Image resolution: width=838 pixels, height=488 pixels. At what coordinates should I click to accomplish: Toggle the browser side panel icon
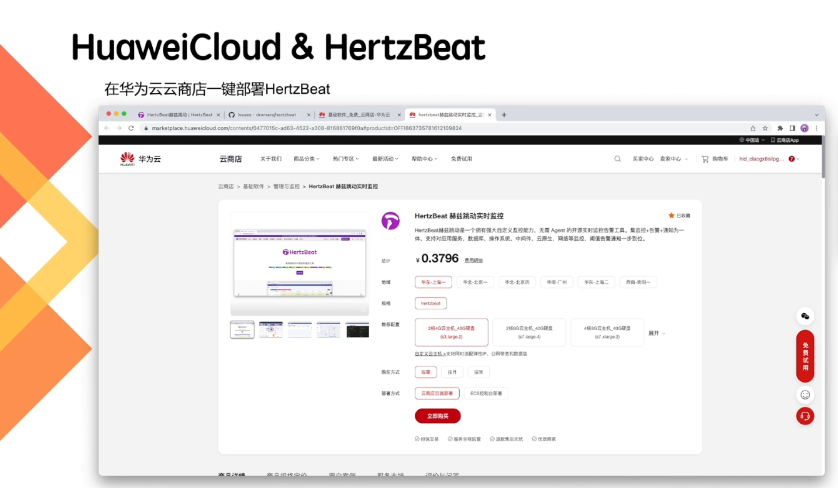792,128
